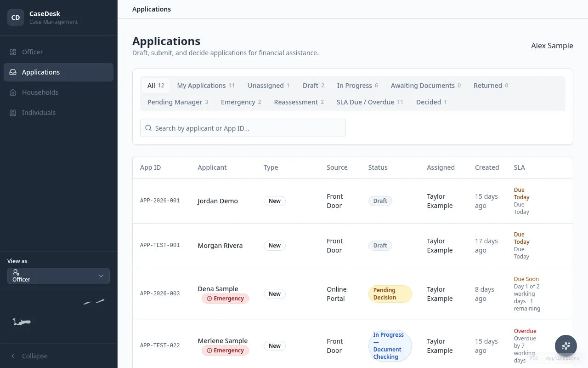Image resolution: width=588 pixels, height=368 pixels.
Task: Click the Status column header
Action: [x=378, y=167]
